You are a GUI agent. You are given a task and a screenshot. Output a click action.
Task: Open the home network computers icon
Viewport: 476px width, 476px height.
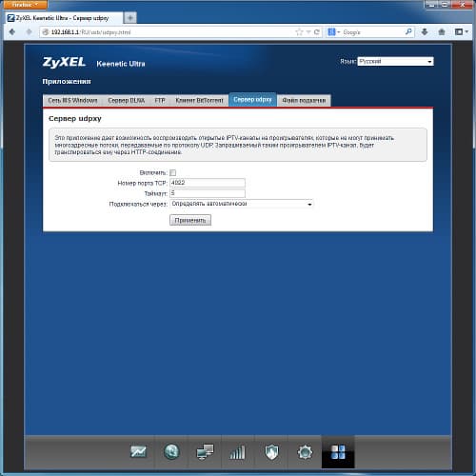point(205,451)
